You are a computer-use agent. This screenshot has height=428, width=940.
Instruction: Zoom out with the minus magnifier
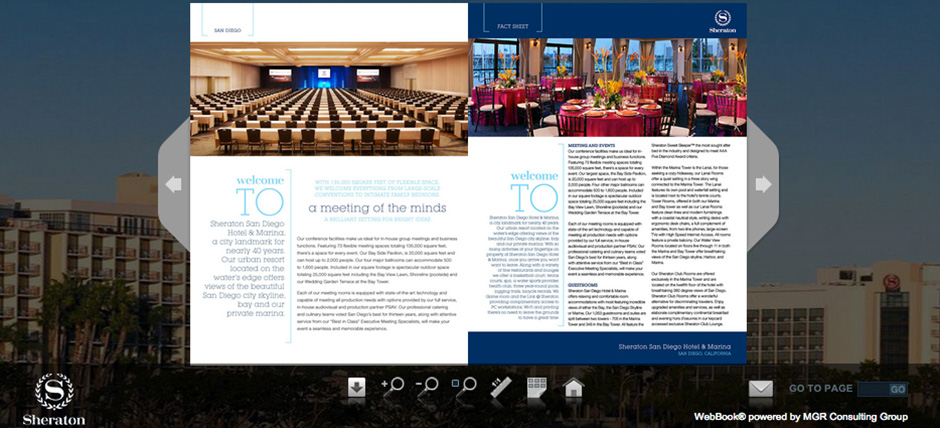428,387
